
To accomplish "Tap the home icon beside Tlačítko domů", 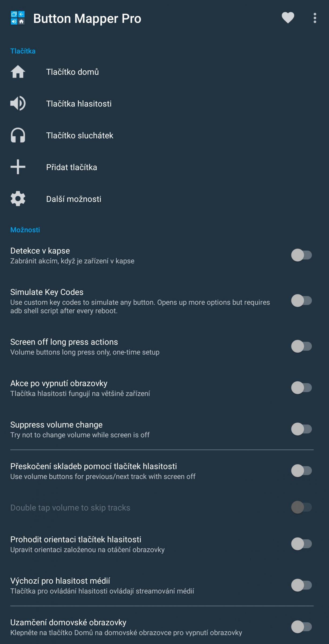I will (x=18, y=72).
